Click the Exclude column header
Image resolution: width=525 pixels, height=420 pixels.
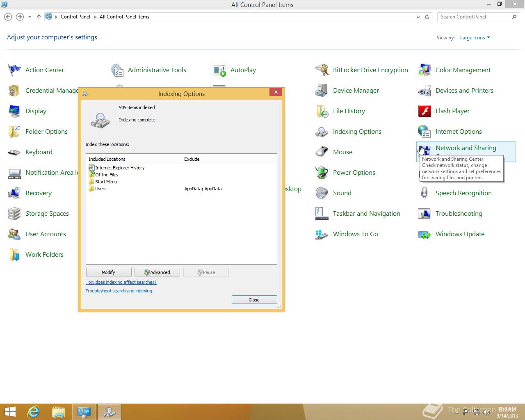[x=229, y=159]
